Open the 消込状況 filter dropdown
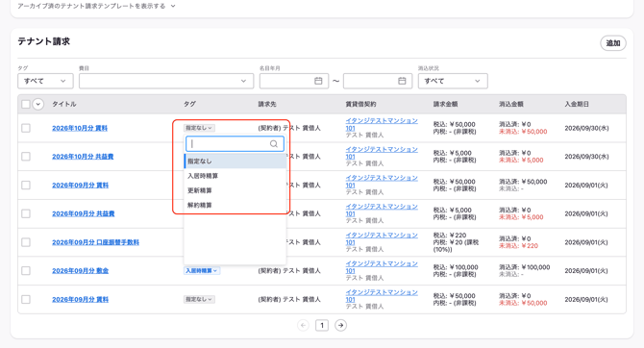The width and height of the screenshot is (644, 348). tap(453, 81)
